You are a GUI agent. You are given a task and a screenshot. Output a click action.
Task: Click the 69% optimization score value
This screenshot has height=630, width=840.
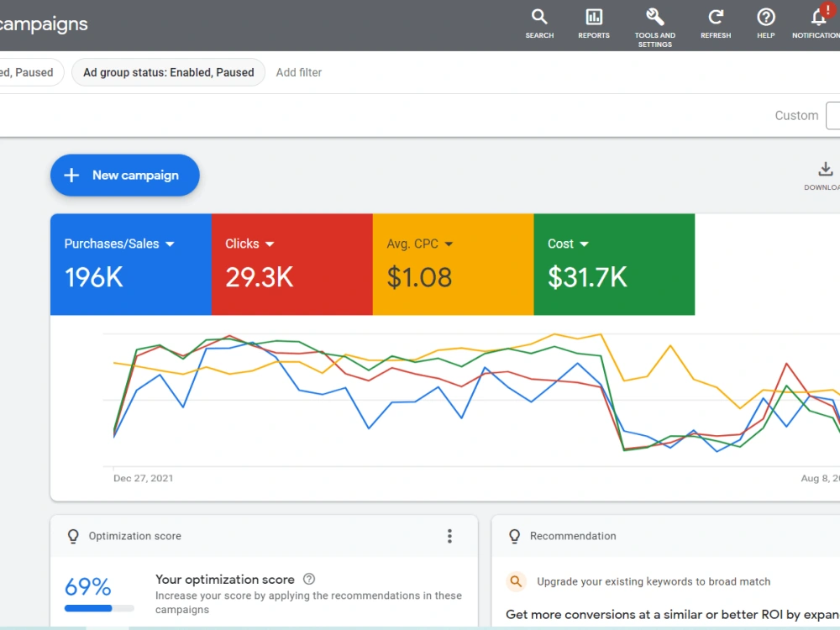88,587
